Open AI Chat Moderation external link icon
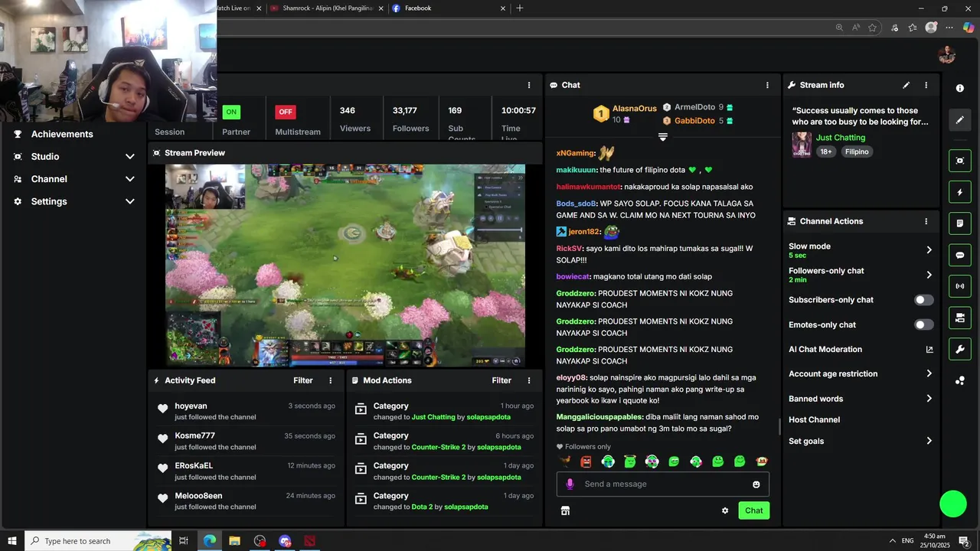 929,350
